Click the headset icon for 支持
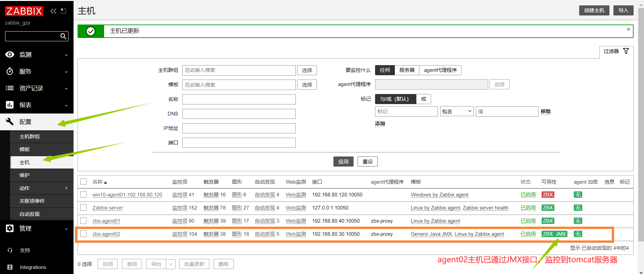 coord(10,250)
